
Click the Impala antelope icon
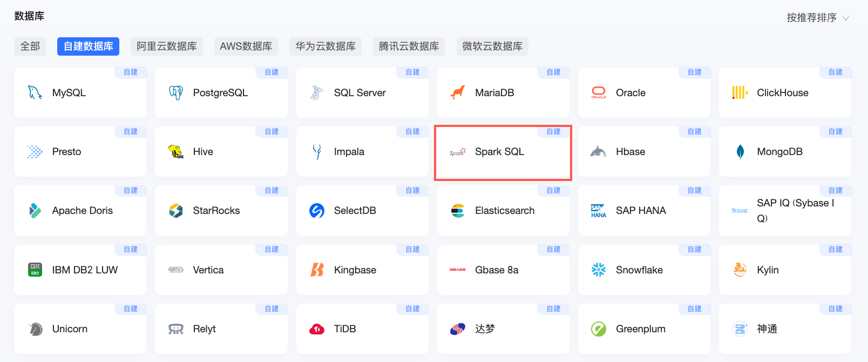click(x=317, y=152)
